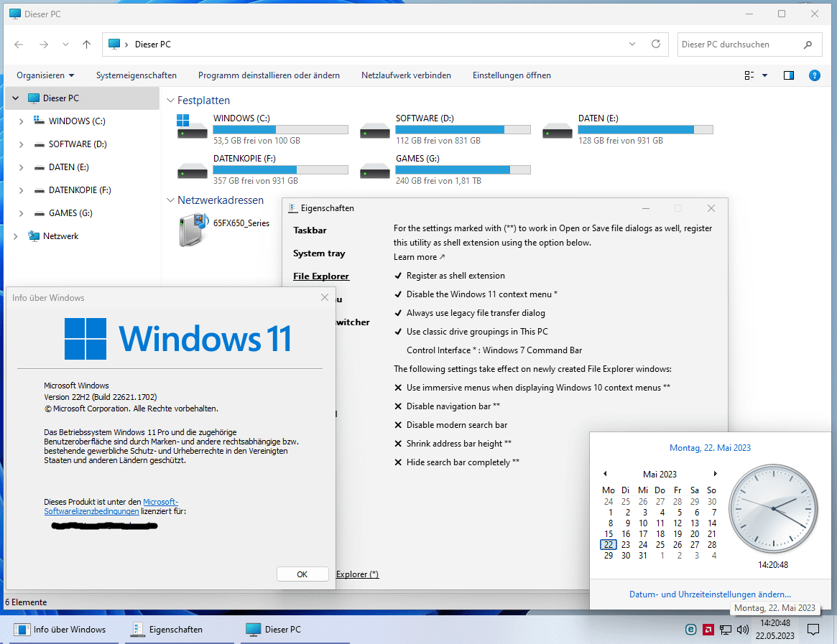Toggle Always use legacy file transfer dialog

coord(470,313)
